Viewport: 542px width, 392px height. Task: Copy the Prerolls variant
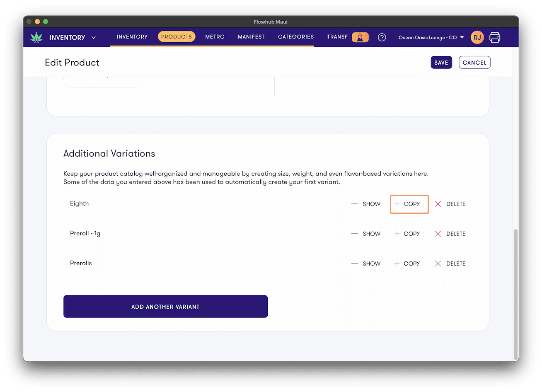(407, 264)
